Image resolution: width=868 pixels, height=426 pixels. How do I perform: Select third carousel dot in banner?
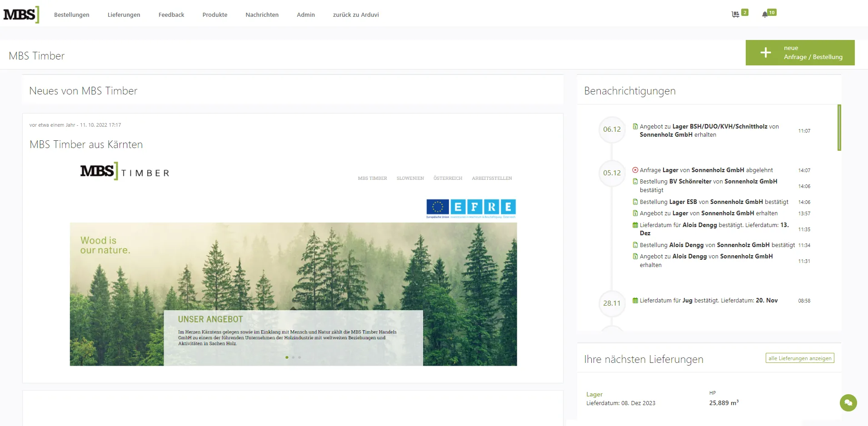(x=299, y=357)
